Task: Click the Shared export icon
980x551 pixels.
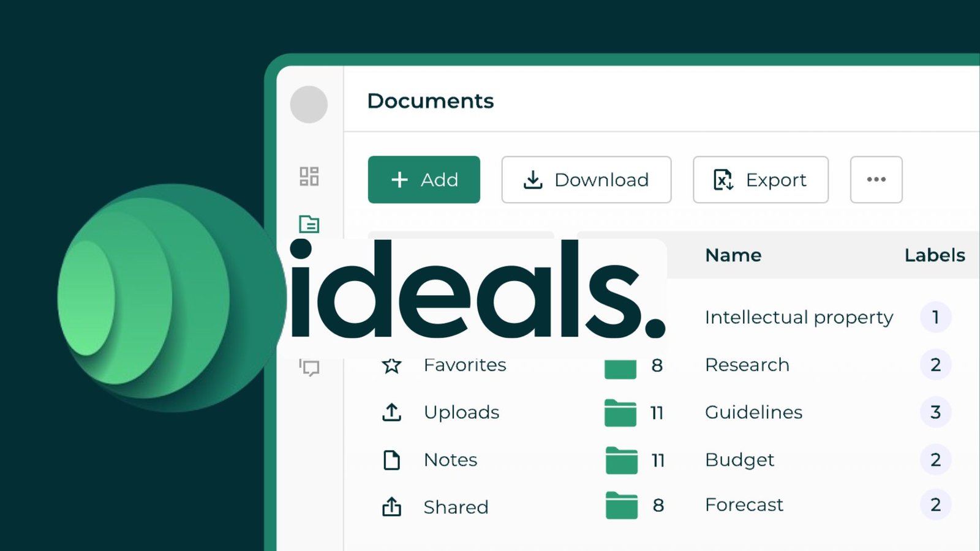Action: (x=391, y=507)
